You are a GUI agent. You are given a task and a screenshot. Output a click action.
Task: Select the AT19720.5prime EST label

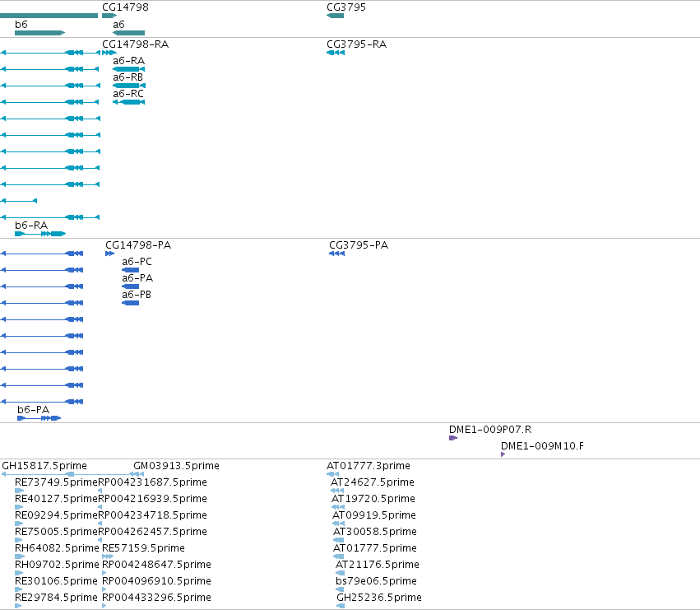373,499
